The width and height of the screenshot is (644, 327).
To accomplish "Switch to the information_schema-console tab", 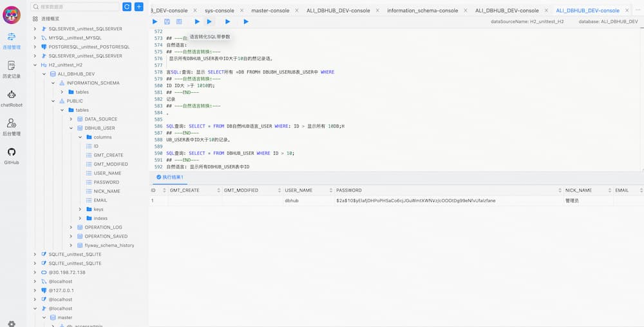I will coord(422,11).
